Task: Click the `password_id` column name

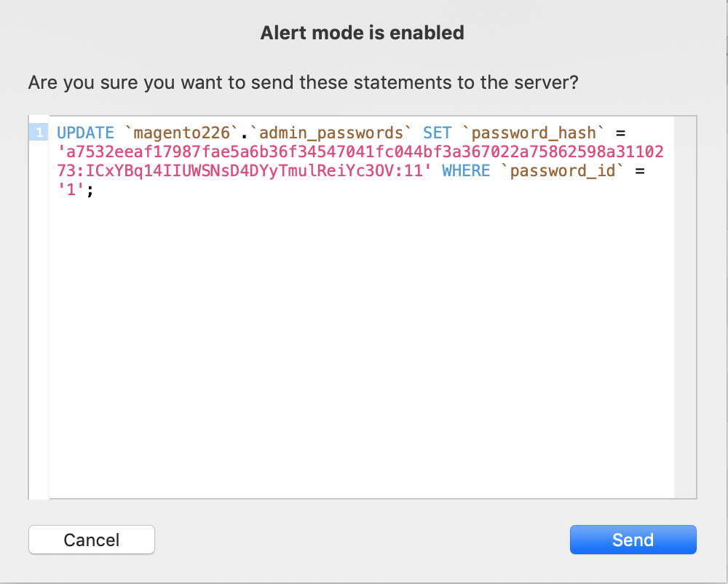Action: 562,171
